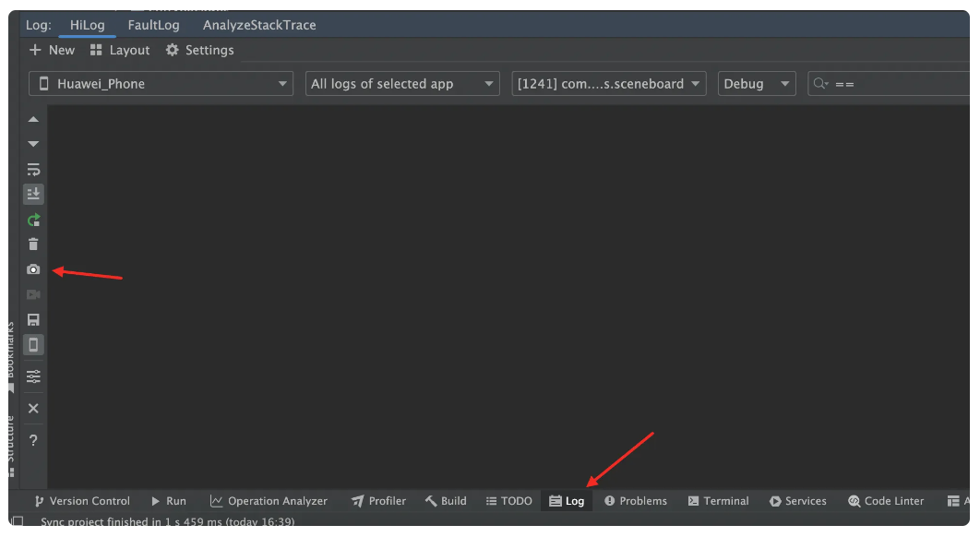
Task: Open the AnalyzeStackTrace tab
Action: pyautogui.click(x=259, y=25)
